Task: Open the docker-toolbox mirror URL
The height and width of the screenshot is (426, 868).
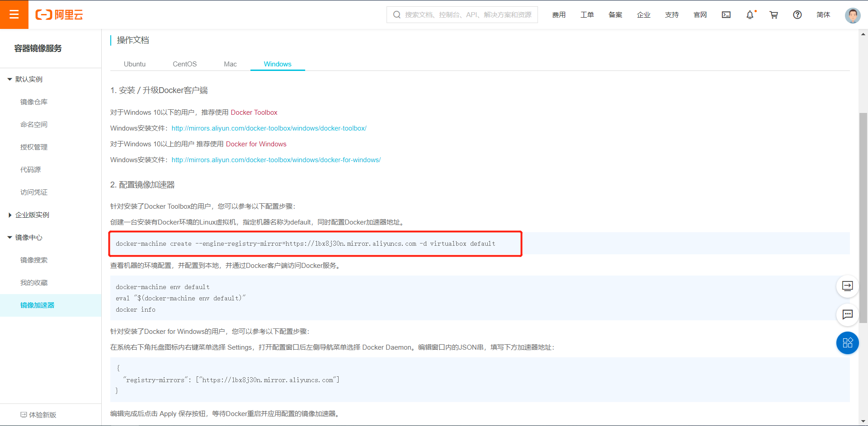Action: click(269, 128)
